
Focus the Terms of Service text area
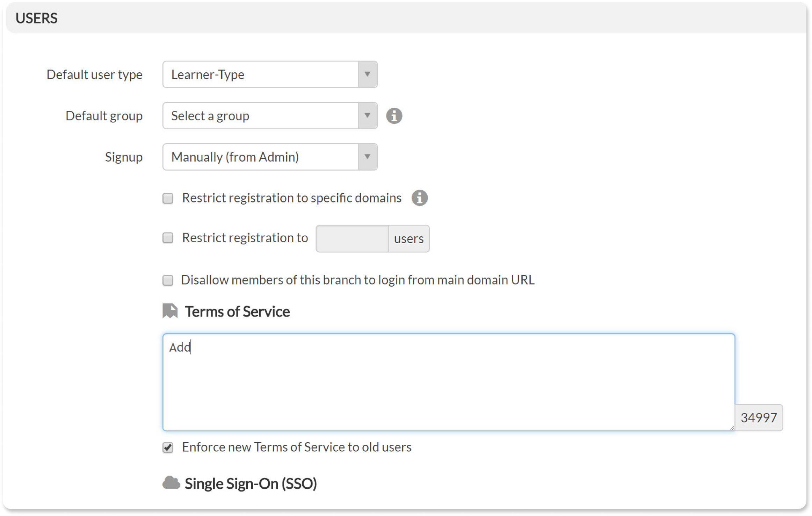tap(449, 382)
